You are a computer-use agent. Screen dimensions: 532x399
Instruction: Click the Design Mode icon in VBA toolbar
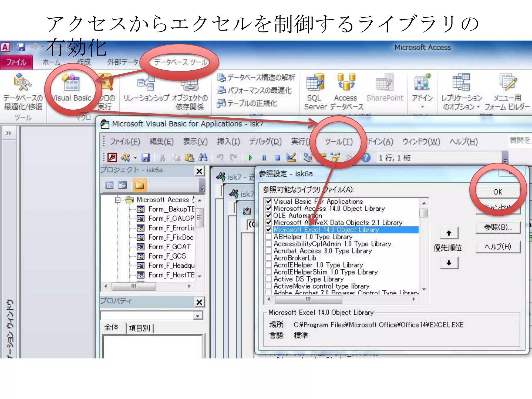point(291,157)
